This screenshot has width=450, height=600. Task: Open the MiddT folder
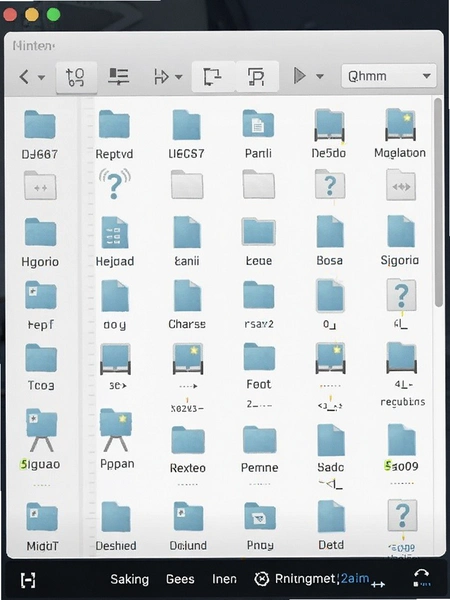[x=42, y=517]
